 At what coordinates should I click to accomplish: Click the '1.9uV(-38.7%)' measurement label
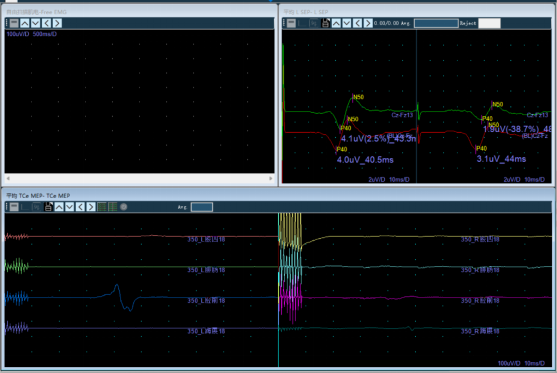[x=511, y=129]
